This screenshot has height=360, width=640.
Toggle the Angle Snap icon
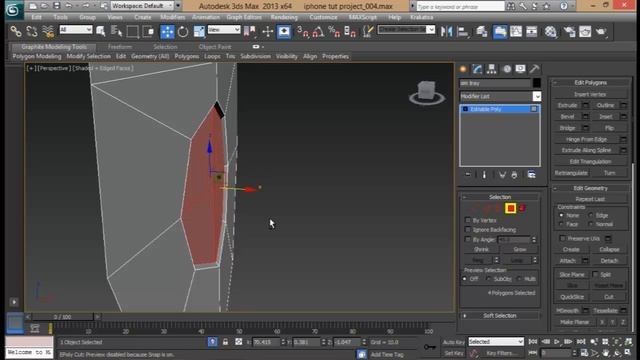318,31
